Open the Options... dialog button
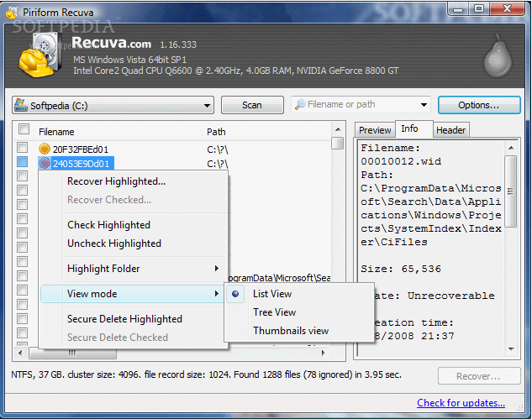Image resolution: width=532 pixels, height=419 pixels. pyautogui.click(x=479, y=105)
